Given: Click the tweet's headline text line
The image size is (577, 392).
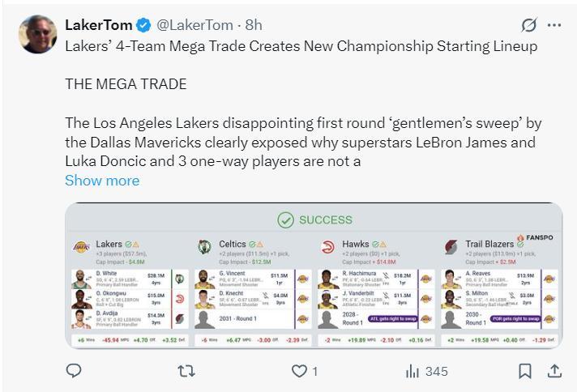Looking at the screenshot, I should point(301,46).
